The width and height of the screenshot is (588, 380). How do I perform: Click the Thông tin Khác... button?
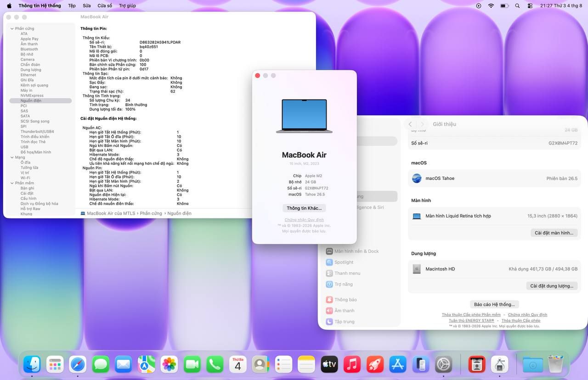tap(304, 208)
